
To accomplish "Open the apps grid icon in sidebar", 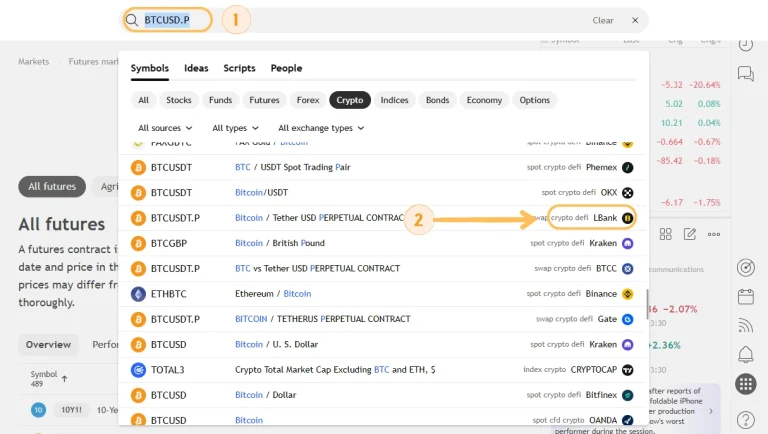I will click(745, 384).
